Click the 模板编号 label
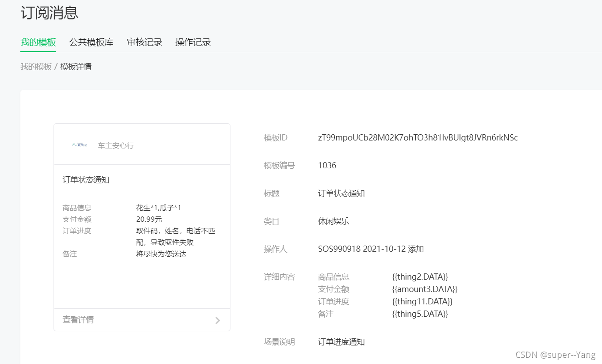 point(279,166)
